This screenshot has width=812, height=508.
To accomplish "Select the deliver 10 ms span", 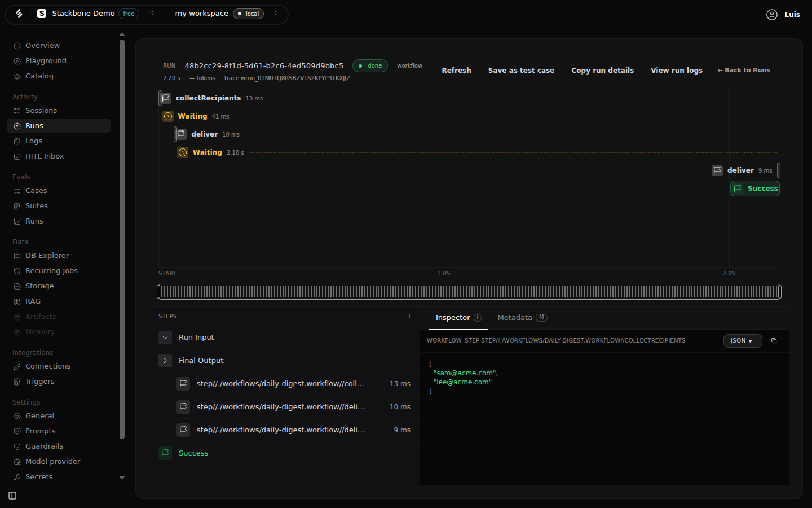I will click(208, 134).
